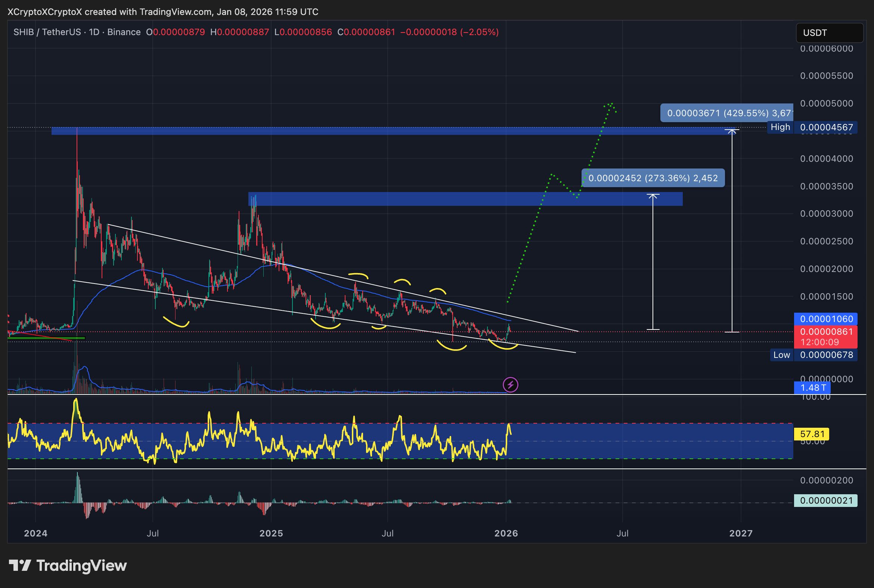The image size is (874, 588).
Task: Click the open price O0.00000879 in legend
Action: (176, 32)
